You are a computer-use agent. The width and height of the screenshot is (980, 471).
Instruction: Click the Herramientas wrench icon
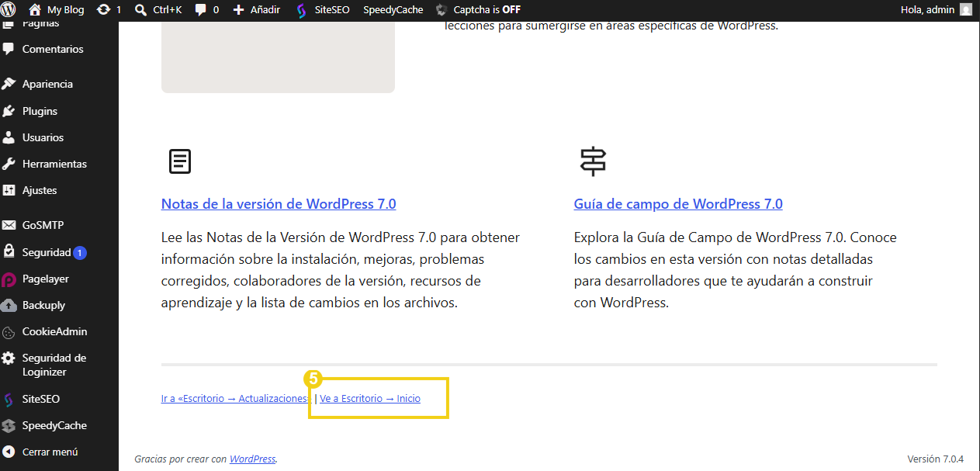[9, 164]
